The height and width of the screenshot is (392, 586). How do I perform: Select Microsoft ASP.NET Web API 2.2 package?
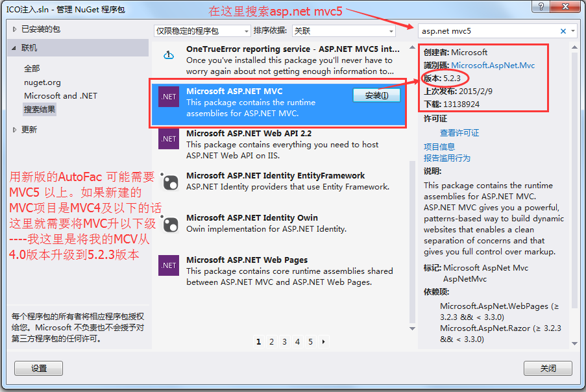tap(279, 144)
